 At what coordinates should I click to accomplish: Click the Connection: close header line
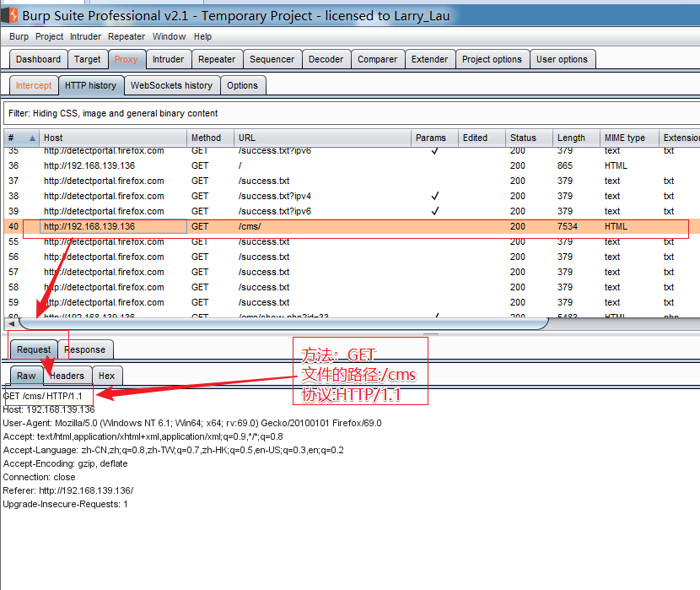click(40, 477)
